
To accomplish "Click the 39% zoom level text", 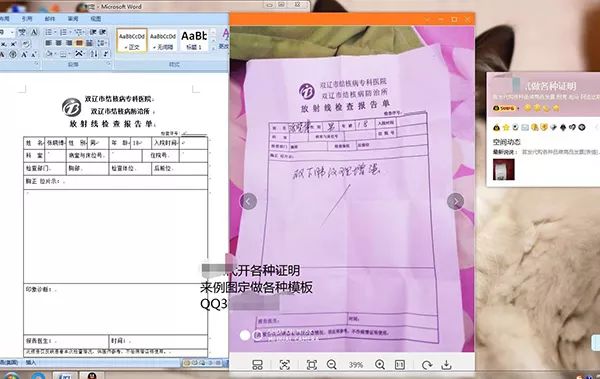I will 355,365.
